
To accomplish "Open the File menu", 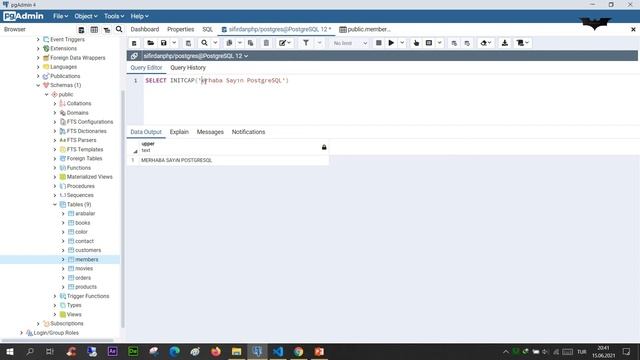I will click(x=60, y=16).
